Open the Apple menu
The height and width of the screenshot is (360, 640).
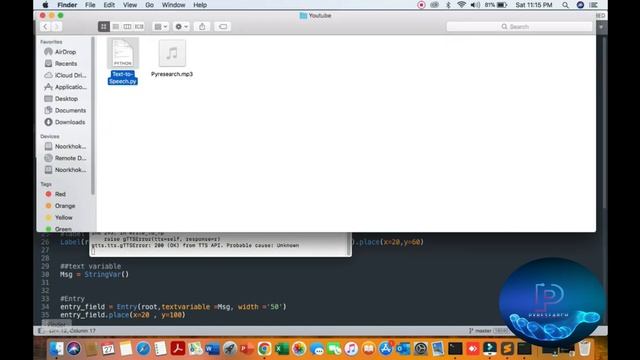[x=45, y=5]
